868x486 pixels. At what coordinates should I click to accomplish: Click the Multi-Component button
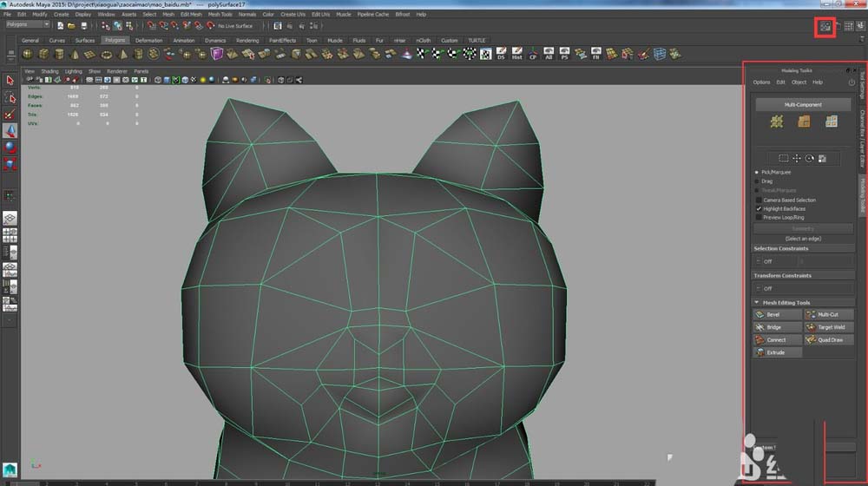[x=803, y=105]
